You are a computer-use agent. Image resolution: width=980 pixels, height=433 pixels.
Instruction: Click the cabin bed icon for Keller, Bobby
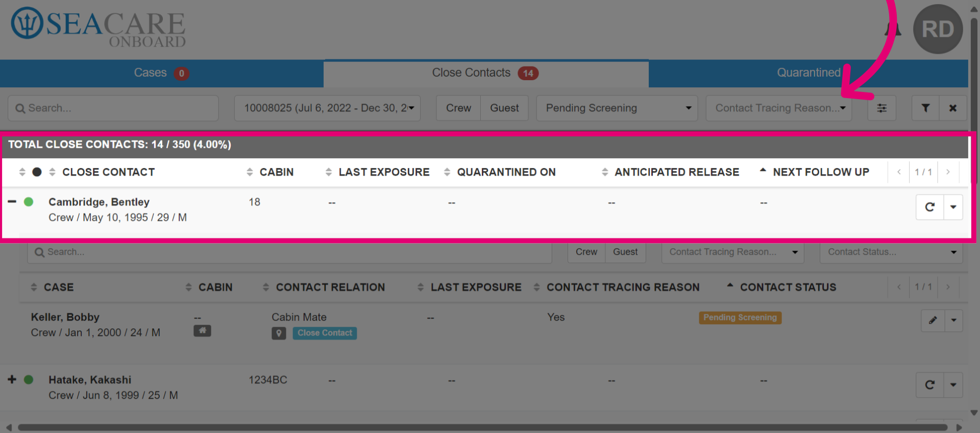click(202, 331)
